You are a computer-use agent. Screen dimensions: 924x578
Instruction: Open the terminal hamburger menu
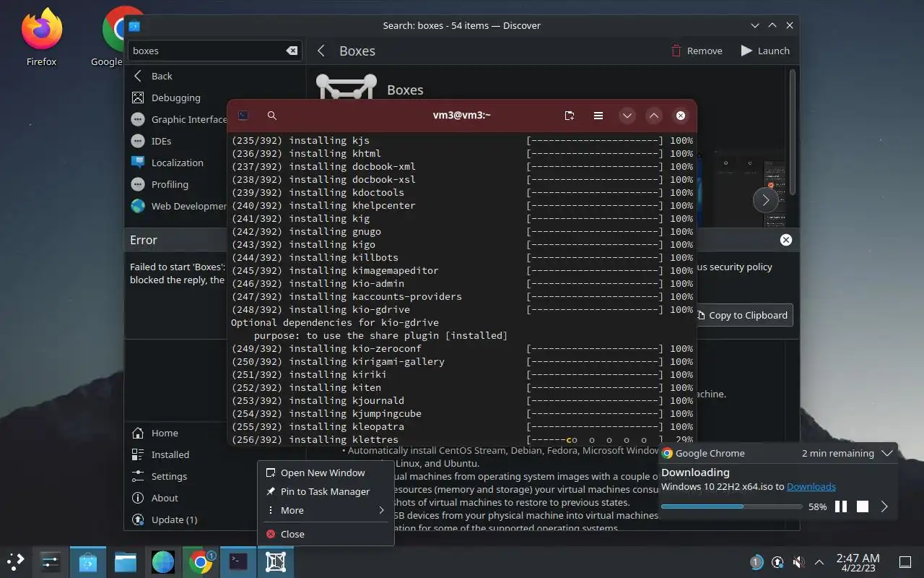(598, 116)
